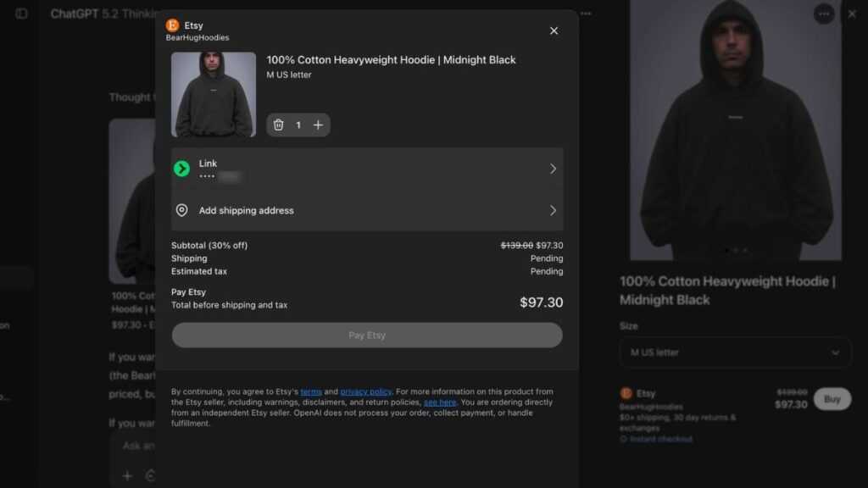This screenshot has height=488, width=868.
Task: Close the Etsy checkout dialog
Action: pyautogui.click(x=554, y=30)
